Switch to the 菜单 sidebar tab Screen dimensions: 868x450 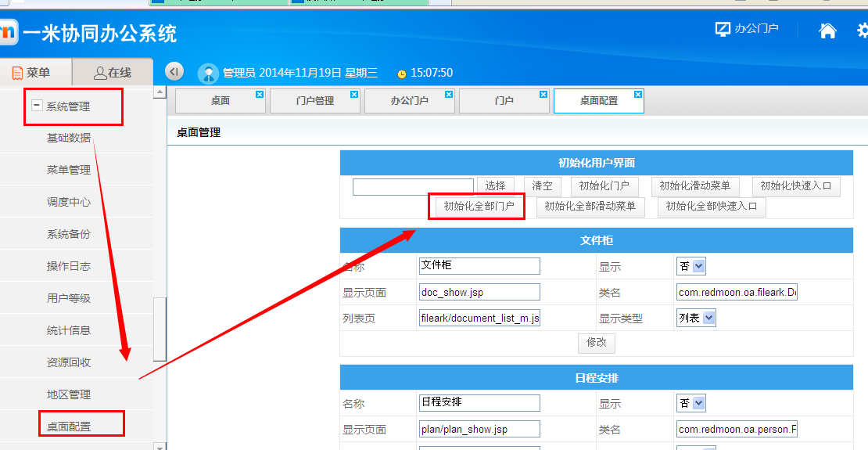(36, 73)
